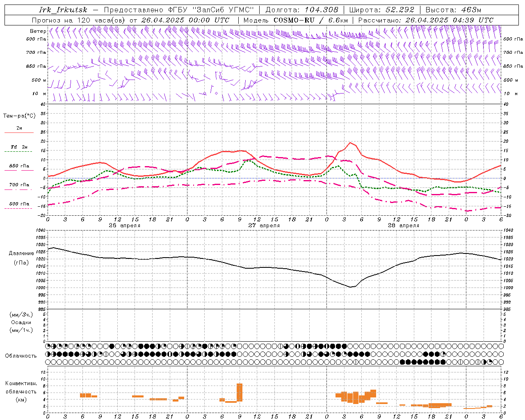Click the station name Irk_Irkutsk in header
Screen dimensions: 525x420
click(63, 10)
